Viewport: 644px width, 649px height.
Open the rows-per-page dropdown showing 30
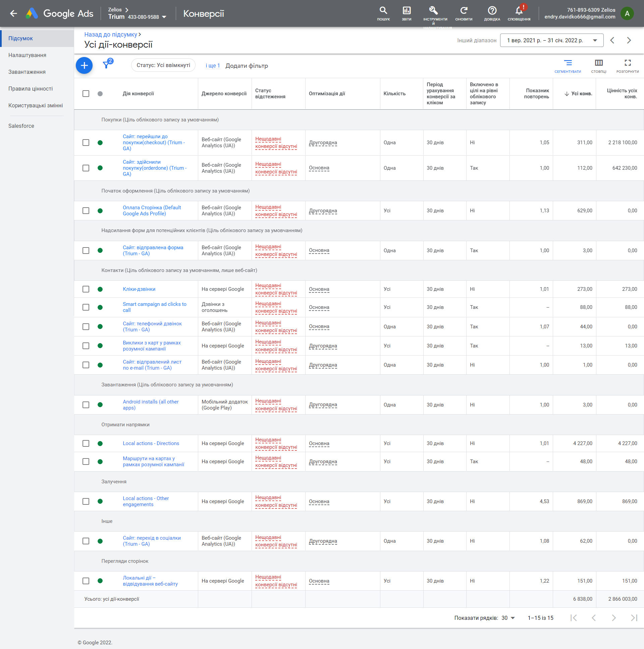coord(508,618)
